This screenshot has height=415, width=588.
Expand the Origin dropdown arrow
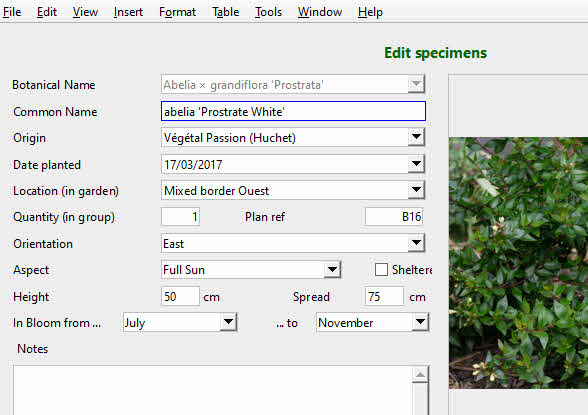pyautogui.click(x=416, y=137)
